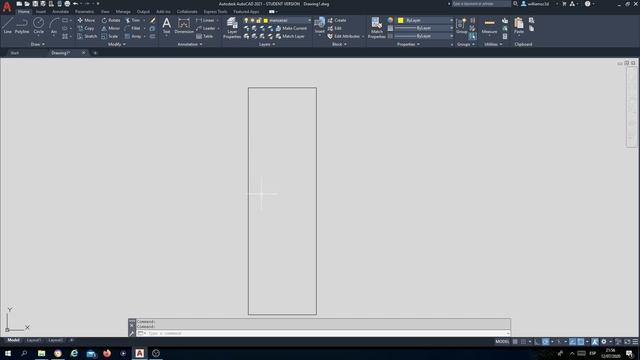Click the Trim tool

click(133, 20)
